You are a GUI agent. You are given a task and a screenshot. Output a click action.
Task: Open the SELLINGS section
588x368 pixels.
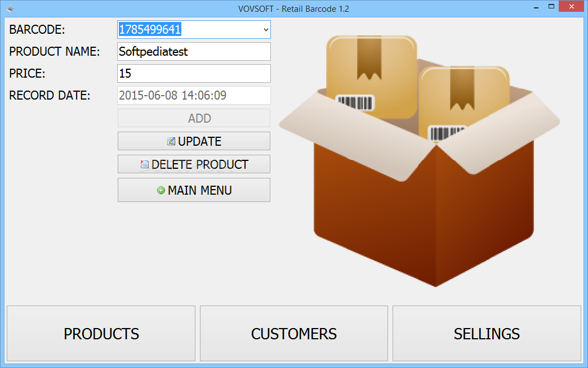point(487,334)
